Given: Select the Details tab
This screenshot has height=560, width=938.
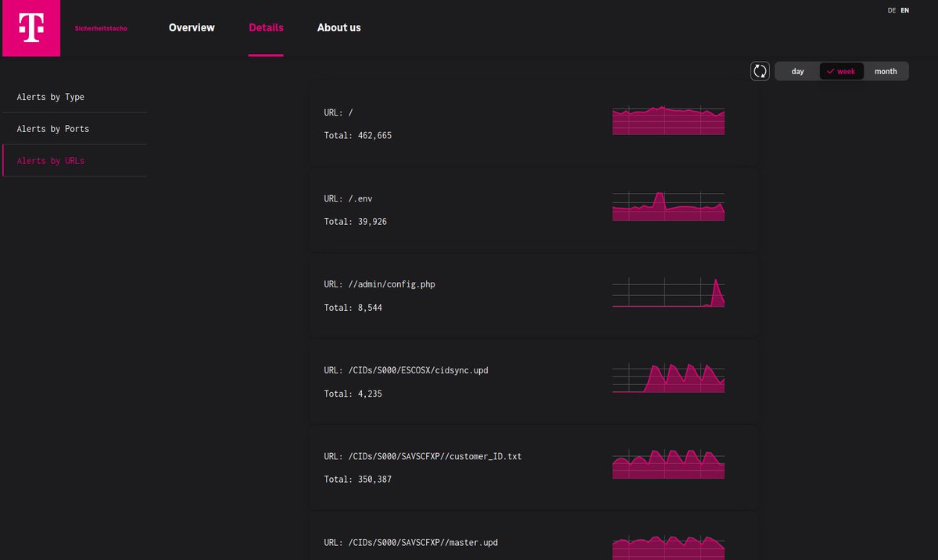Looking at the screenshot, I should pyautogui.click(x=266, y=27).
